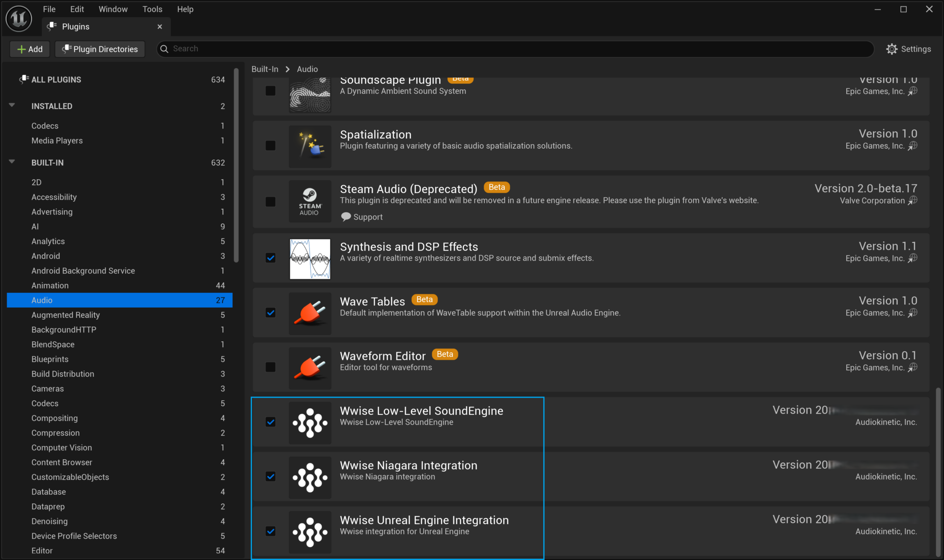Click the Spatialization plugin icon

[x=309, y=146]
